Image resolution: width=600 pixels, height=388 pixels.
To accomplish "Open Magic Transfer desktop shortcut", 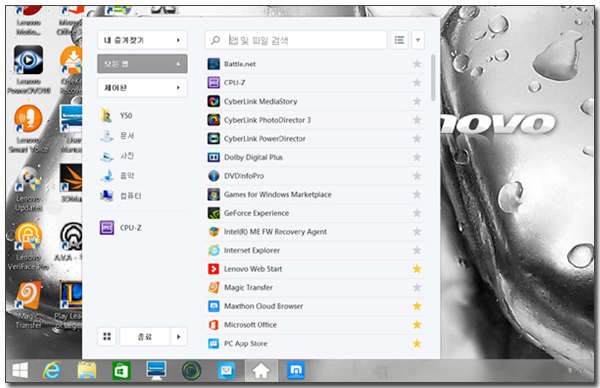I will 28,305.
